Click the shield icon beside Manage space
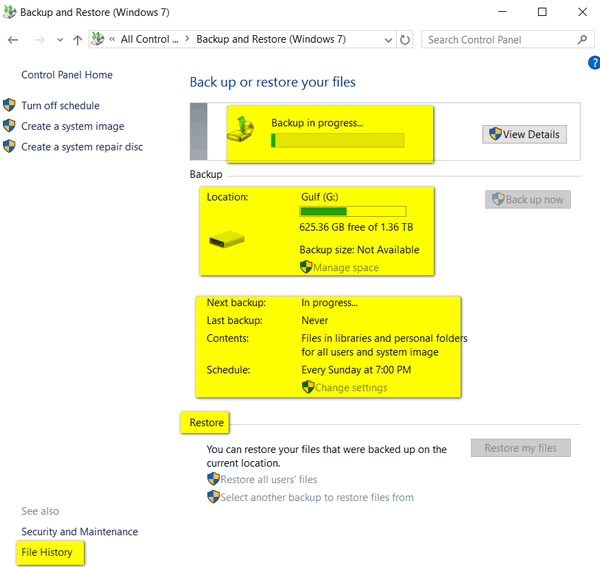 point(306,267)
